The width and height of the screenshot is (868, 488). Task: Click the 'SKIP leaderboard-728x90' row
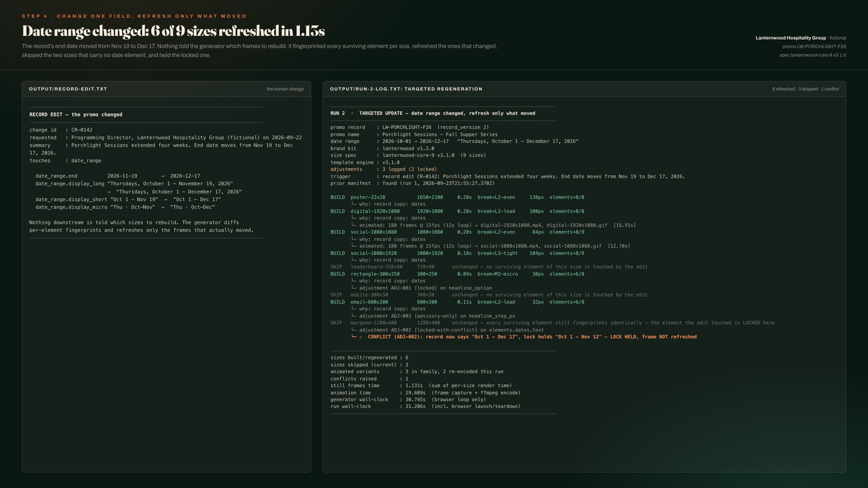[x=489, y=267]
